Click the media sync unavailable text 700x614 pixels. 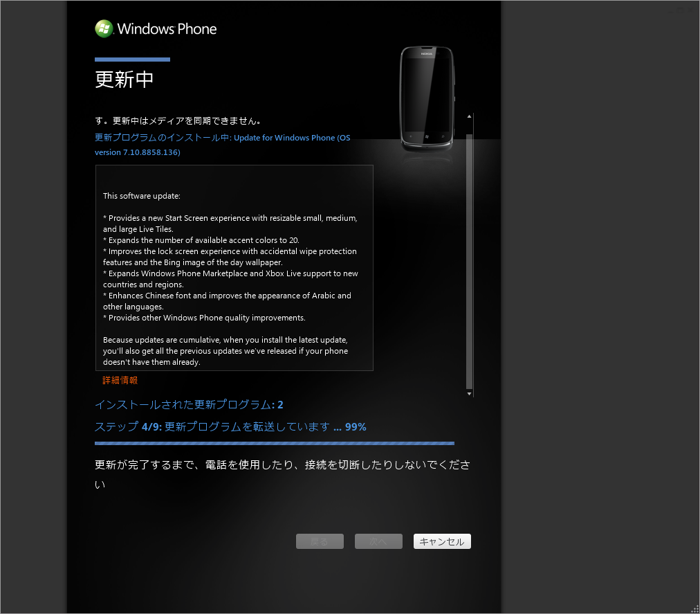[178, 121]
